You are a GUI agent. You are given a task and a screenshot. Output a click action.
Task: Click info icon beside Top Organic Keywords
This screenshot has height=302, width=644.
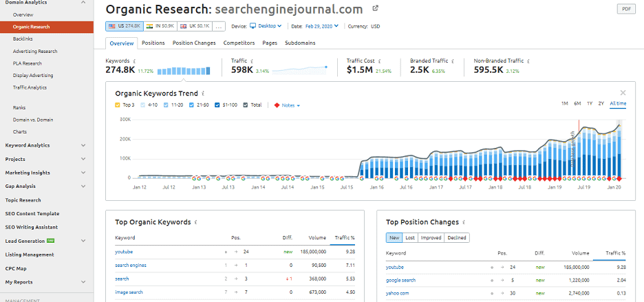coord(196,222)
